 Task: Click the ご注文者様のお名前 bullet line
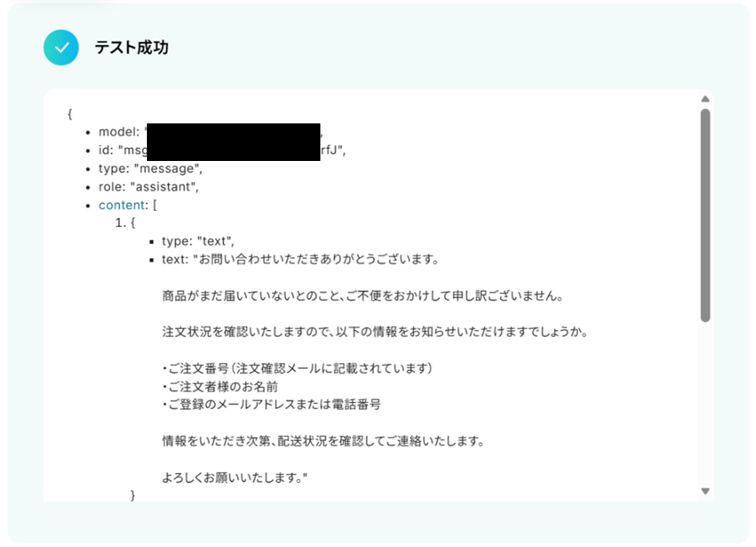[220, 387]
